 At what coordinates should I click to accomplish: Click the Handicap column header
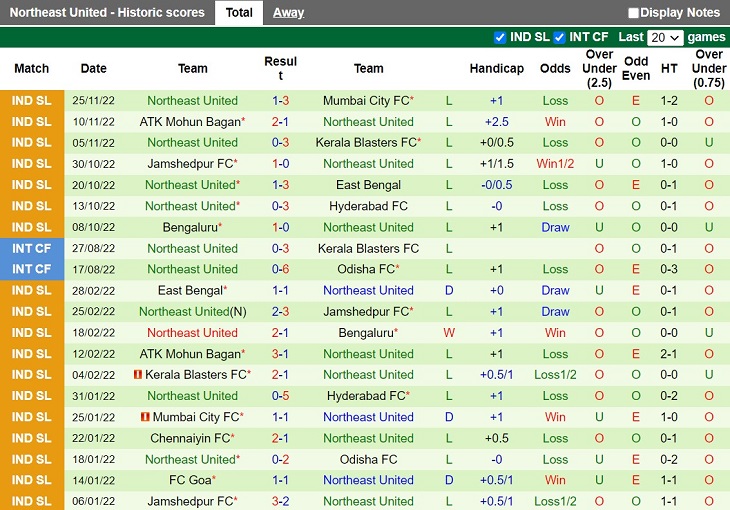point(497,68)
